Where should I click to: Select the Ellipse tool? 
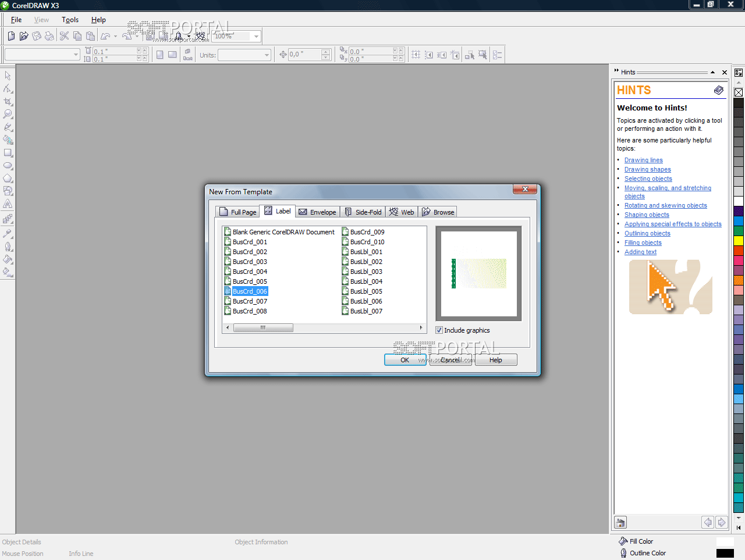point(8,166)
